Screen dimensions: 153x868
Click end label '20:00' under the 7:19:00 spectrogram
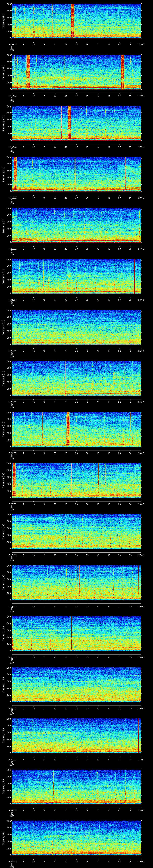(x=141, y=198)
